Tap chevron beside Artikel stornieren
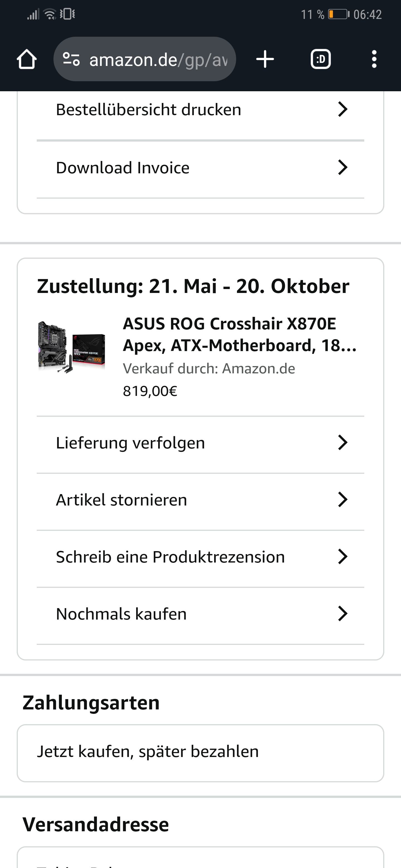Image resolution: width=401 pixels, height=868 pixels. click(343, 499)
